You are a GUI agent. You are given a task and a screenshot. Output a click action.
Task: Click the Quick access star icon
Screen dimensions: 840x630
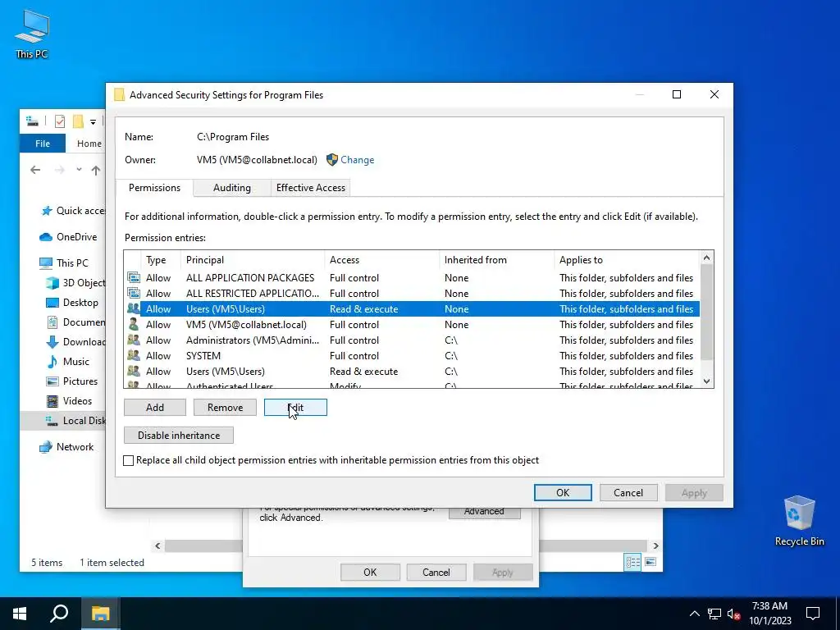coord(47,211)
